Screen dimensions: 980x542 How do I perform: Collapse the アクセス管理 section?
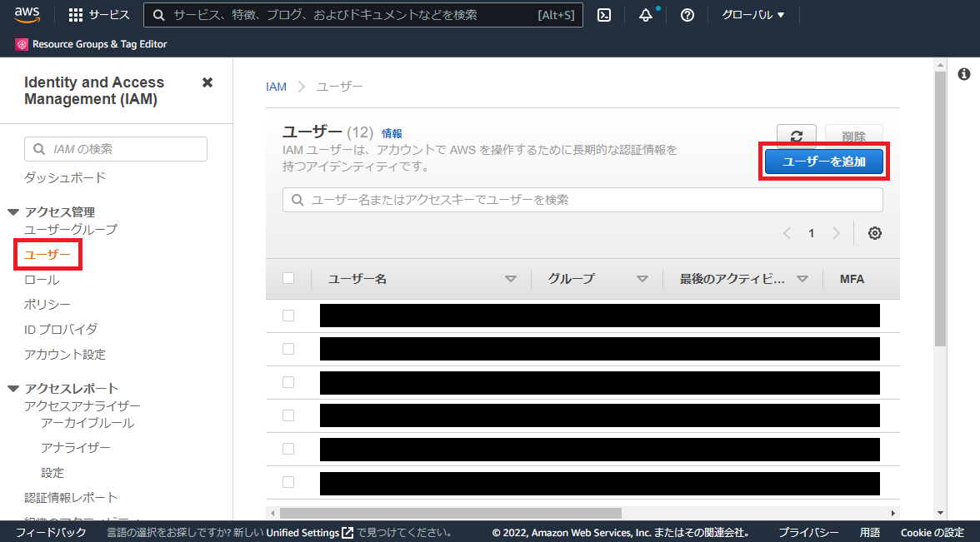pyautogui.click(x=13, y=212)
